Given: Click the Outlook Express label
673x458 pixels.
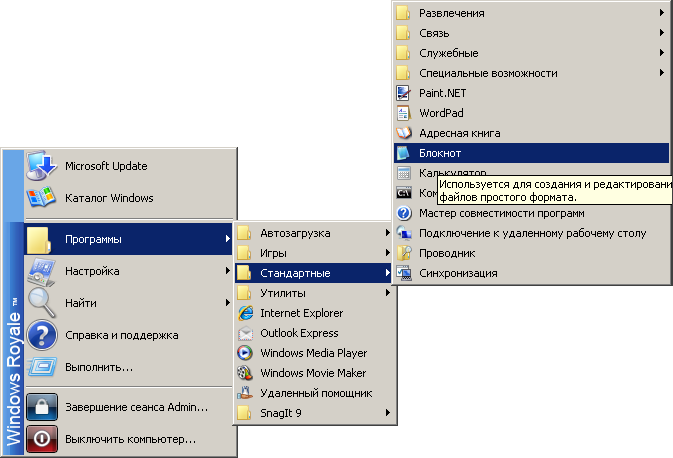Looking at the screenshot, I should click(x=299, y=333).
